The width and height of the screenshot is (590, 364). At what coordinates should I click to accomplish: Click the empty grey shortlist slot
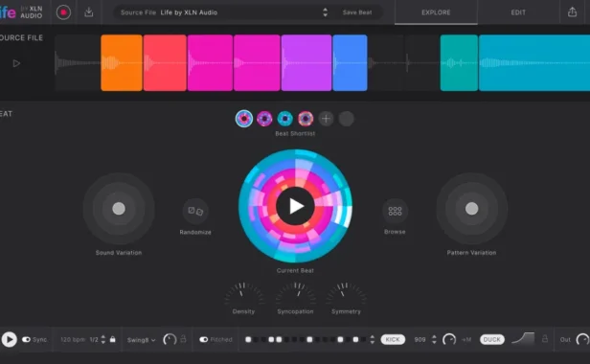click(346, 119)
